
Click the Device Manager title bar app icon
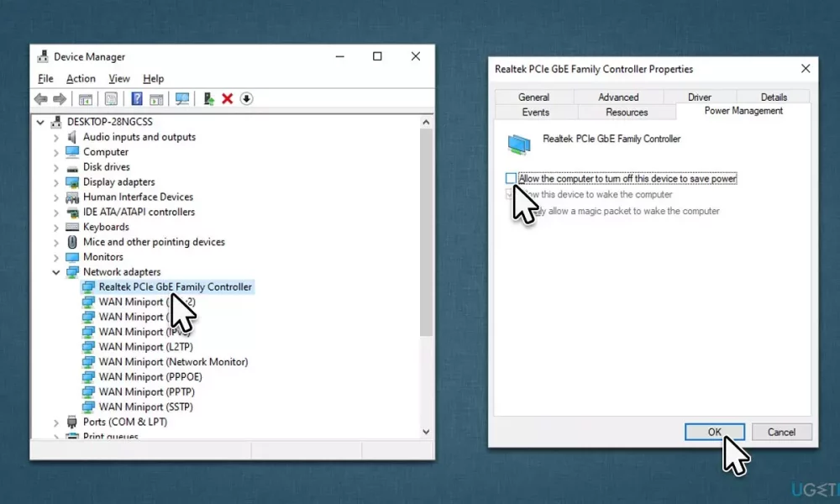point(43,56)
